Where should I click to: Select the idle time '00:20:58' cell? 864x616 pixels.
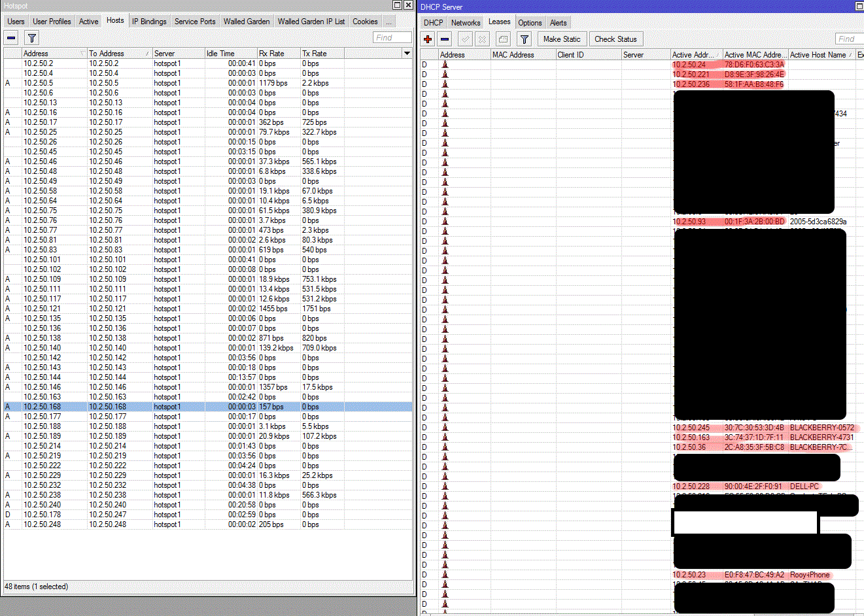pos(242,505)
